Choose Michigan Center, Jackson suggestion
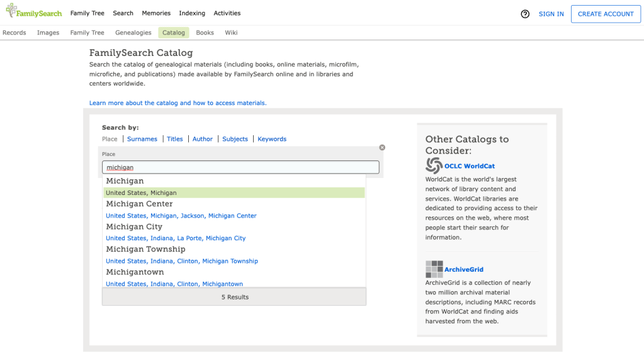The image size is (644, 356). point(181,216)
